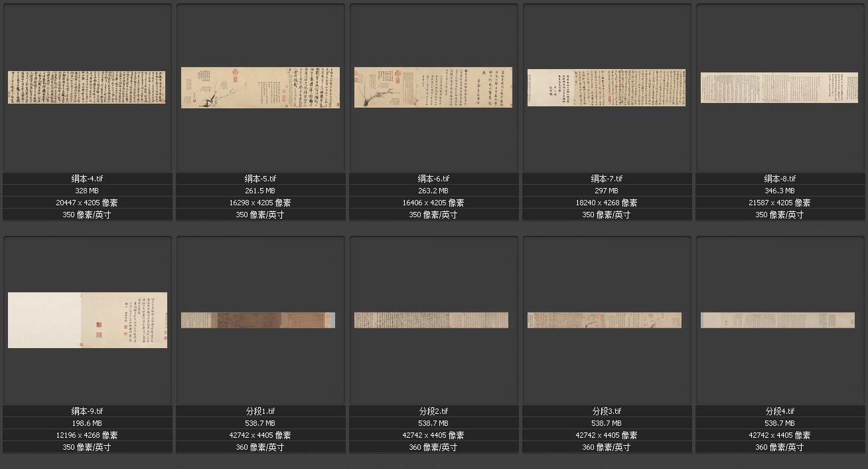This screenshot has height=469, width=868.
Task: Pick the 绢本-7.tif calligraphy thumbnail
Action: pyautogui.click(x=607, y=87)
